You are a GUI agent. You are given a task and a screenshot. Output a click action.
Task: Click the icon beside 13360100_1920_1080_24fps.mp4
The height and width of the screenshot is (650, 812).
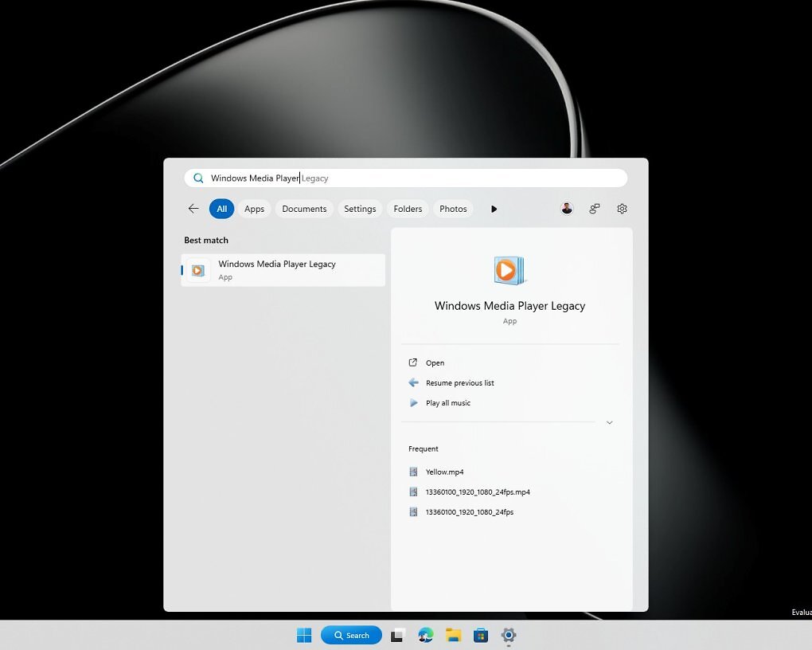(413, 492)
